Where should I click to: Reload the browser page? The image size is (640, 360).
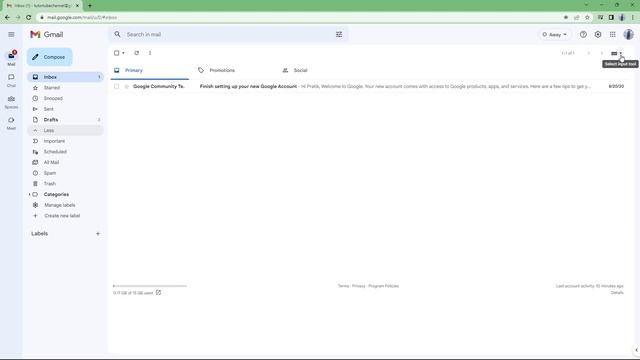pyautogui.click(x=29, y=18)
